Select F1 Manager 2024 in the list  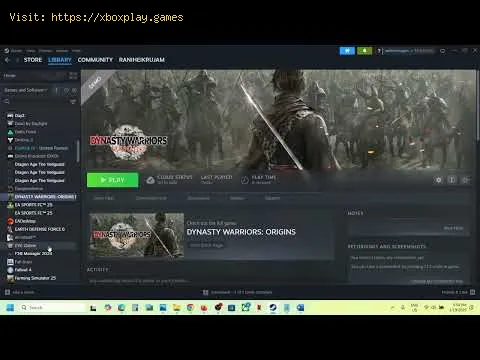click(33, 254)
